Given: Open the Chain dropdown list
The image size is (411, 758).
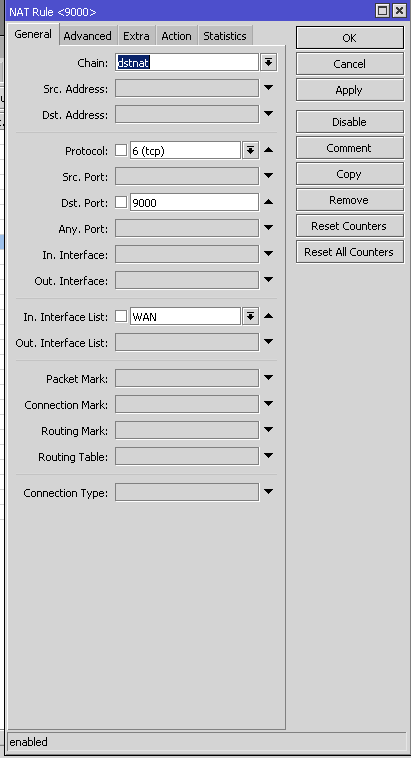Looking at the screenshot, I should coord(269,62).
